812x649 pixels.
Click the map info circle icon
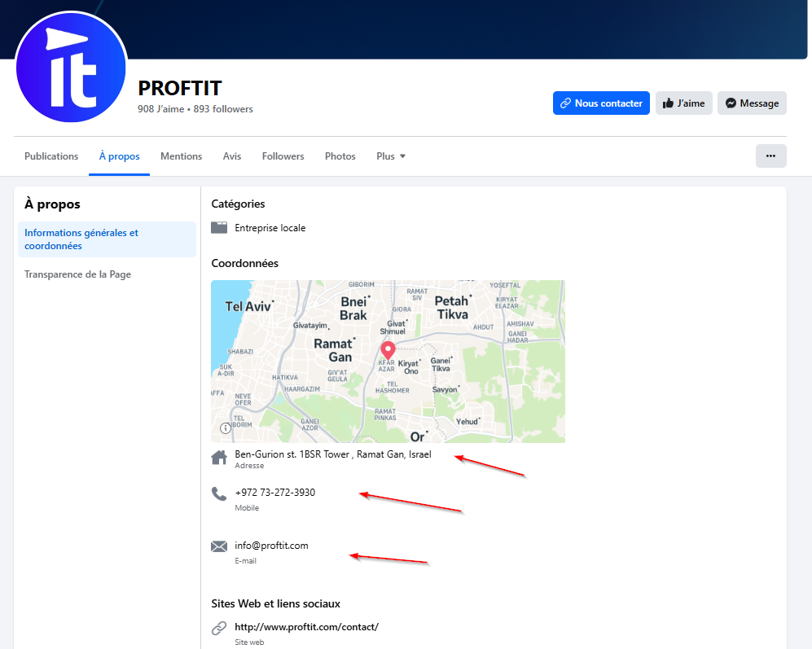(x=226, y=428)
